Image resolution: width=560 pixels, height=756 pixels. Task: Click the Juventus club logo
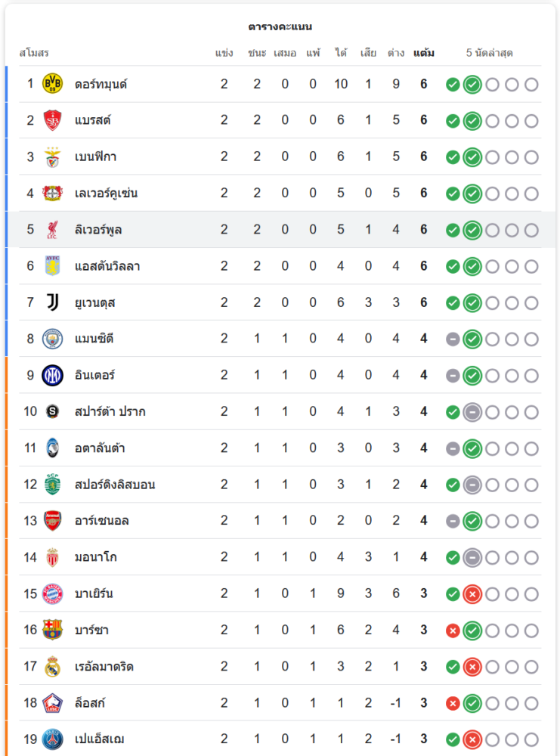click(52, 302)
